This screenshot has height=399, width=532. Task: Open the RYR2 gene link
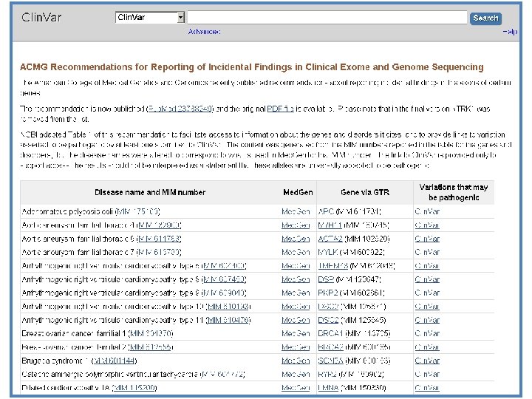point(327,374)
